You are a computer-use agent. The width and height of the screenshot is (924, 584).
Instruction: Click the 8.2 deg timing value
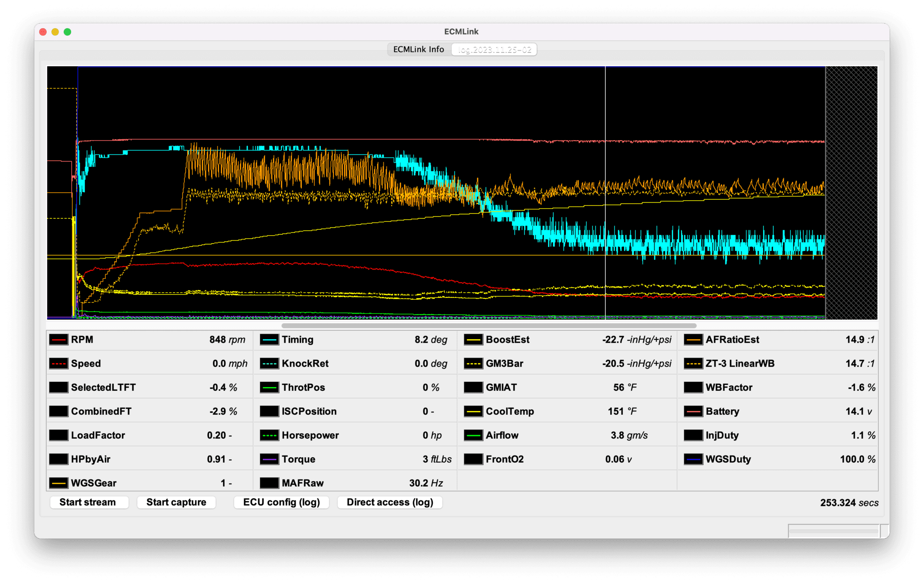click(x=431, y=340)
